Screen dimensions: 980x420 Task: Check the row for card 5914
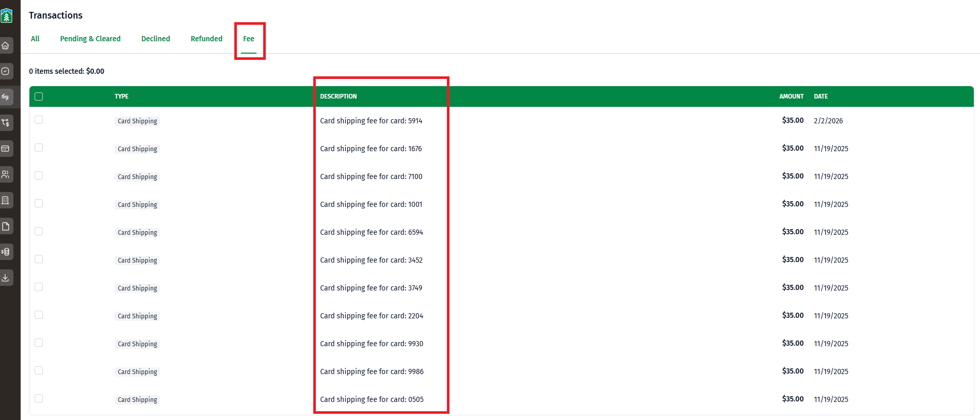[39, 120]
